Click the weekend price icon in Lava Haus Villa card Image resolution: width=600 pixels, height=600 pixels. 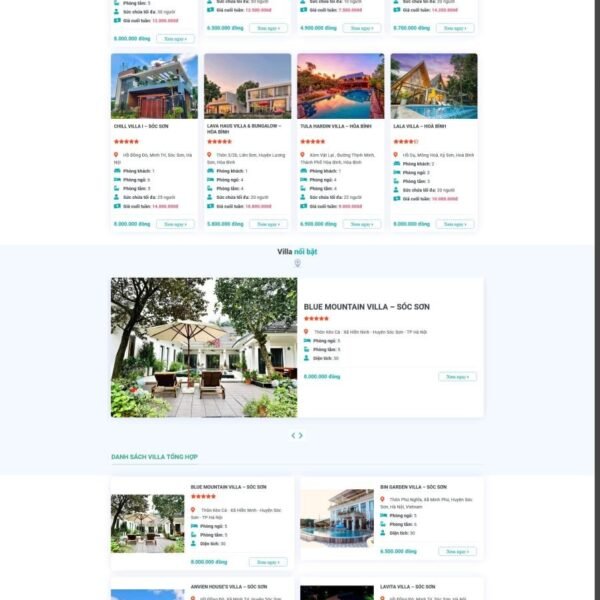(210, 206)
